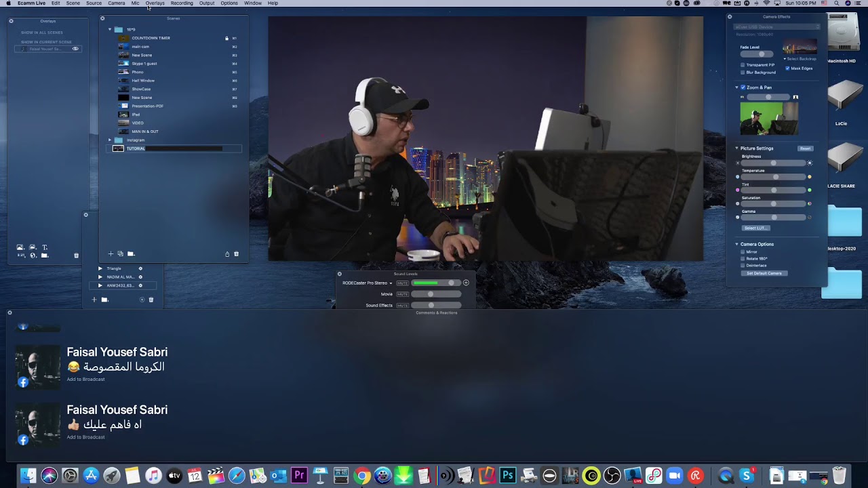The height and width of the screenshot is (488, 868).
Task: Enable the Deinterlace checkbox
Action: [743, 266]
